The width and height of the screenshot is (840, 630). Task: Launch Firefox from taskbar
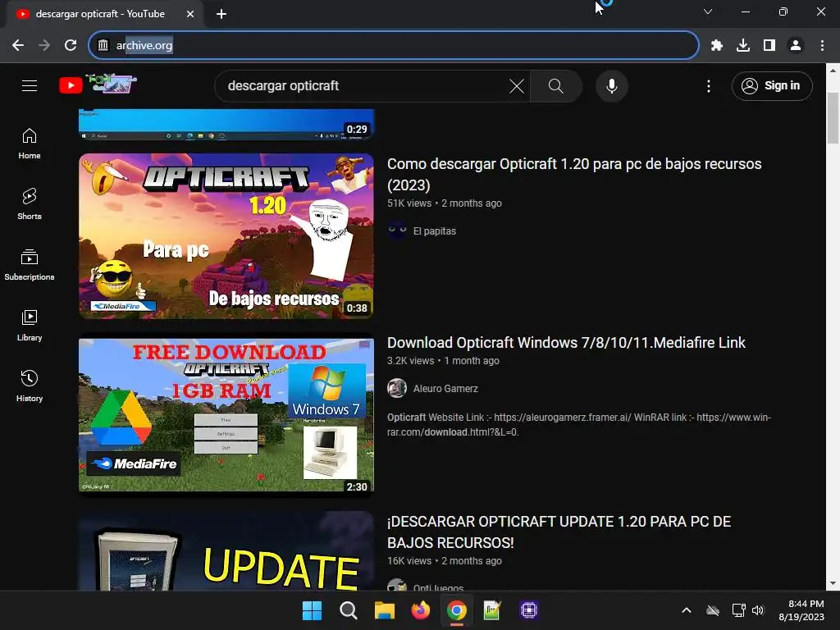point(421,610)
